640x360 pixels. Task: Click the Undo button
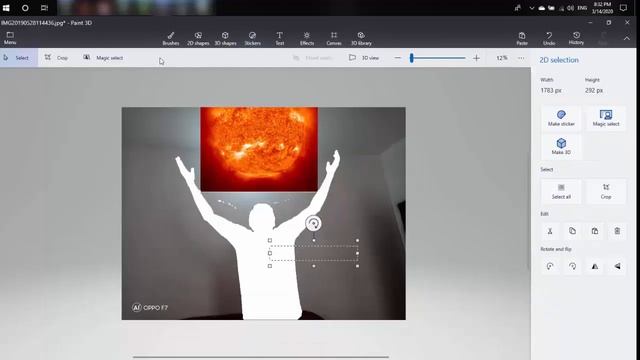click(549, 38)
